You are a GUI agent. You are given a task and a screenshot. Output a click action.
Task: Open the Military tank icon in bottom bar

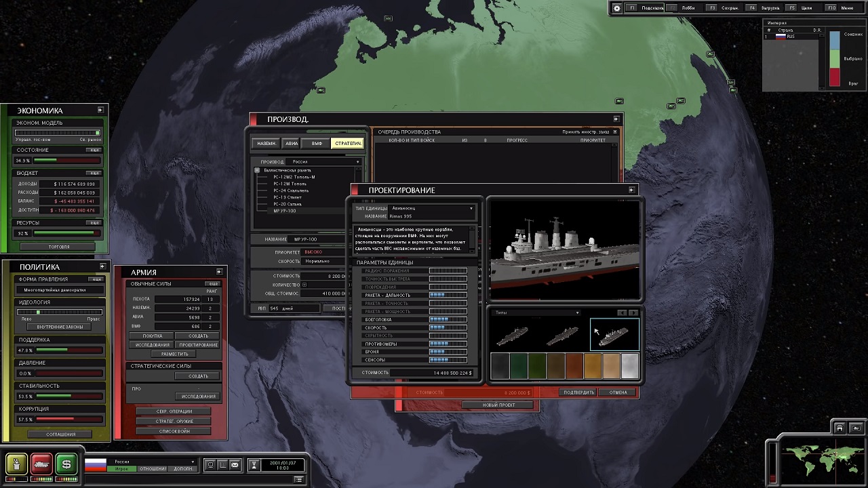coord(41,464)
